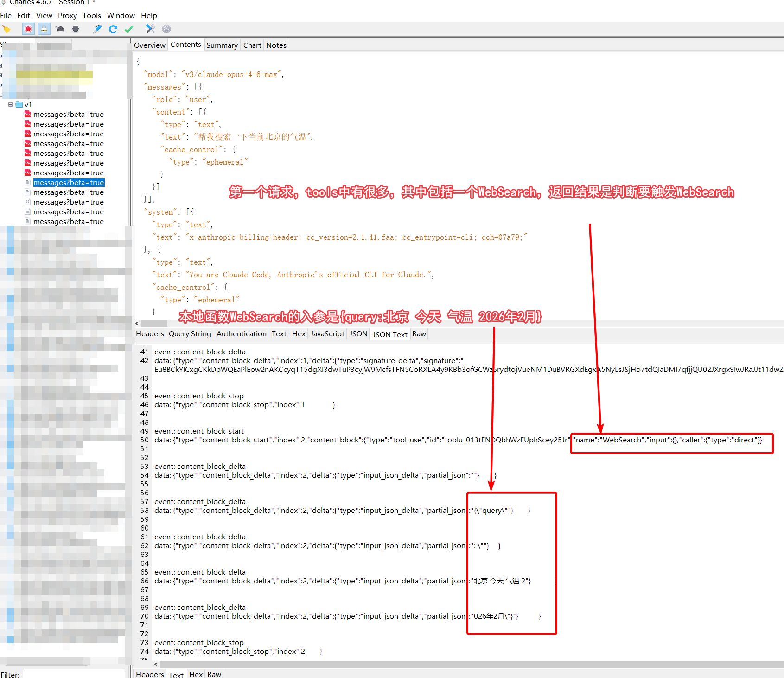This screenshot has width=784, height=678.
Task: Click request pane horizontal scrollbar left arrow
Action: pos(137,323)
